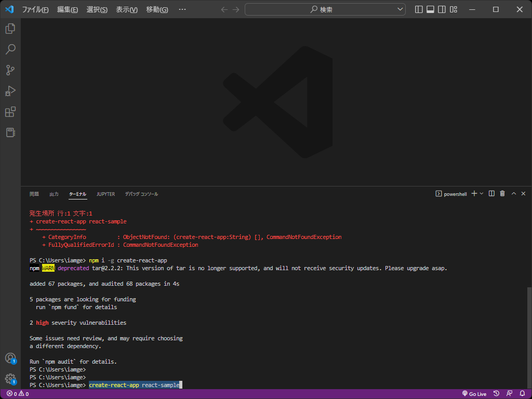Image resolution: width=532 pixels, height=399 pixels.
Task: Go forward with the right arrow
Action: click(x=236, y=9)
